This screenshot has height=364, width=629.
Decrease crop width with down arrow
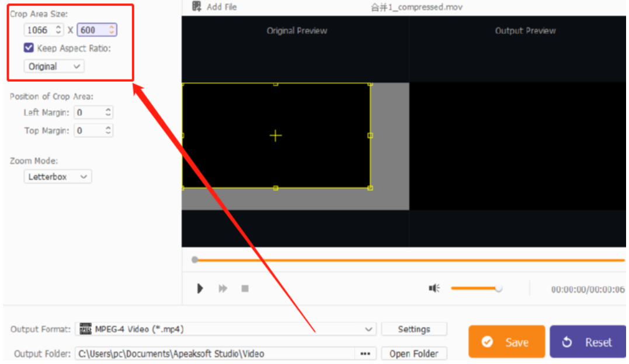click(x=58, y=33)
